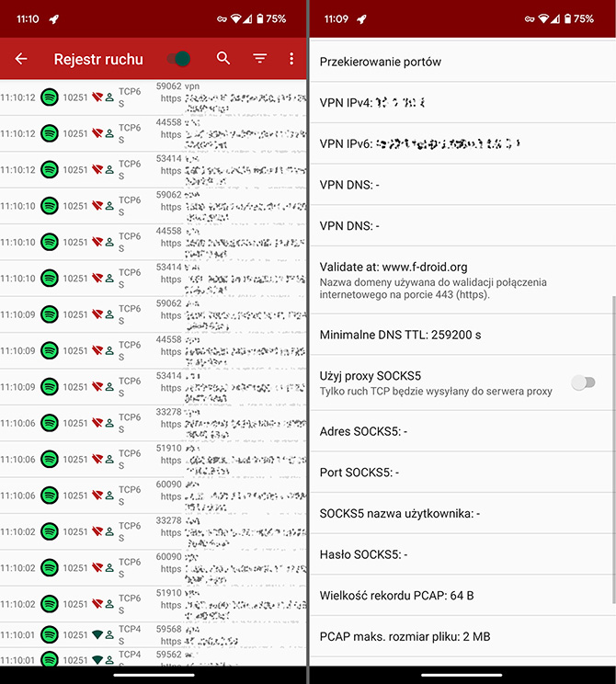Screen dimensions: 616x684
Task: Change PCAP maks. rozmiar pliku: 2 MB
Action: pos(462,636)
